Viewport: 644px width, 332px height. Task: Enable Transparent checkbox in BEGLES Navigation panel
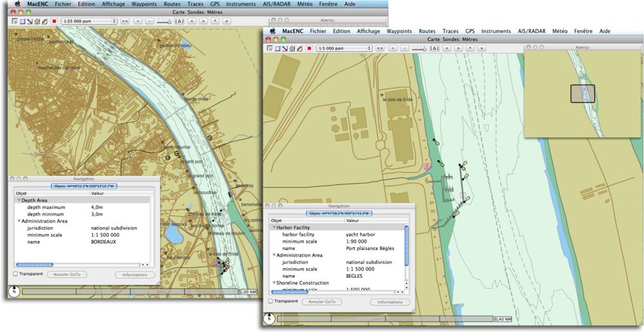[x=270, y=301]
